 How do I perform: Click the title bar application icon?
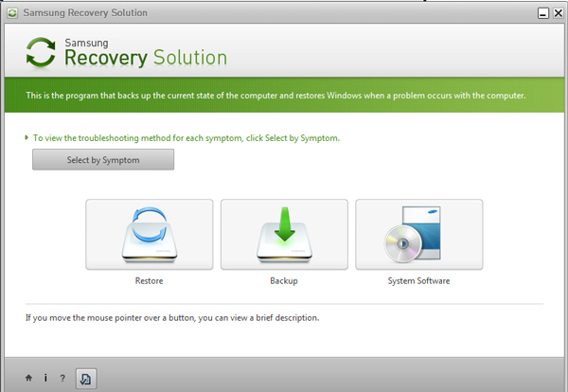pyautogui.click(x=12, y=13)
